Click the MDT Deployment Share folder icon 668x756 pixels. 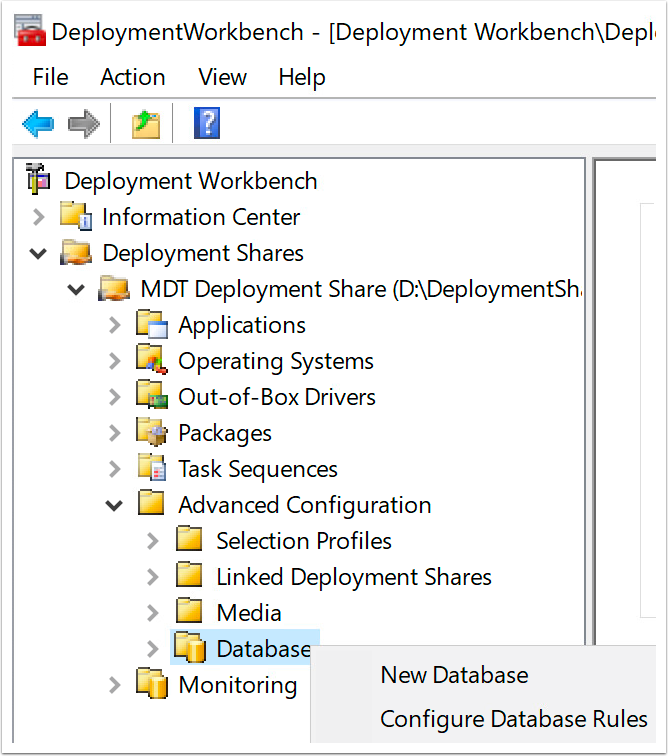[x=114, y=288]
